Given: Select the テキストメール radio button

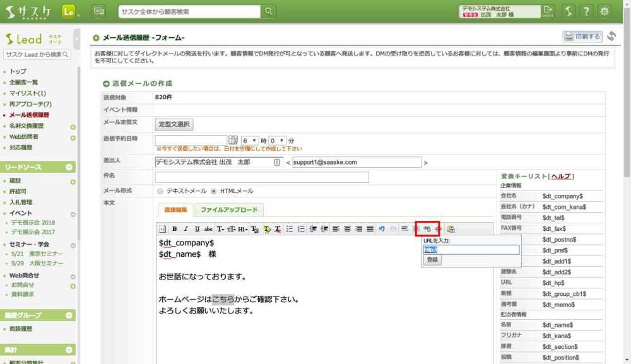Looking at the screenshot, I should tap(160, 191).
